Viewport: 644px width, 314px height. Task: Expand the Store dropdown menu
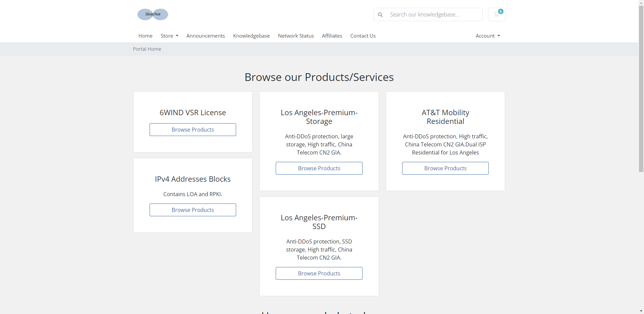point(169,36)
